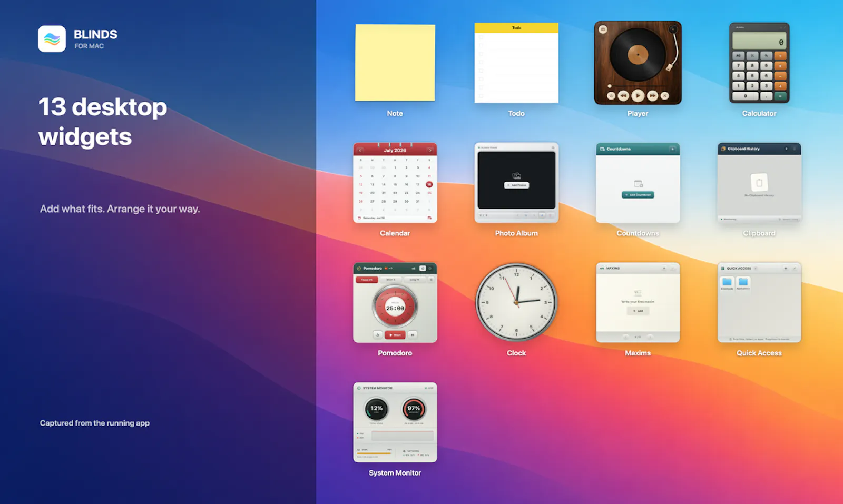The image size is (843, 504).
Task: Click the photo stack icon in Photo Album
Action: [x=517, y=176]
